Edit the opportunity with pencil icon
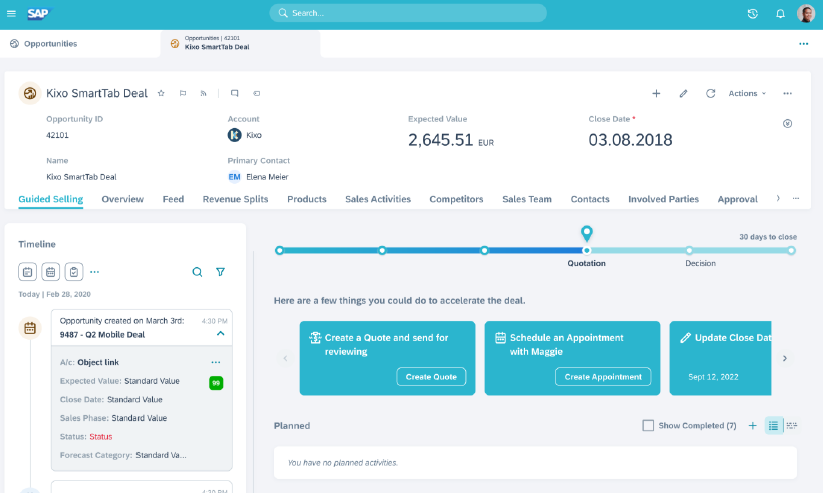Screen dimensions: 823x493 pos(683,93)
